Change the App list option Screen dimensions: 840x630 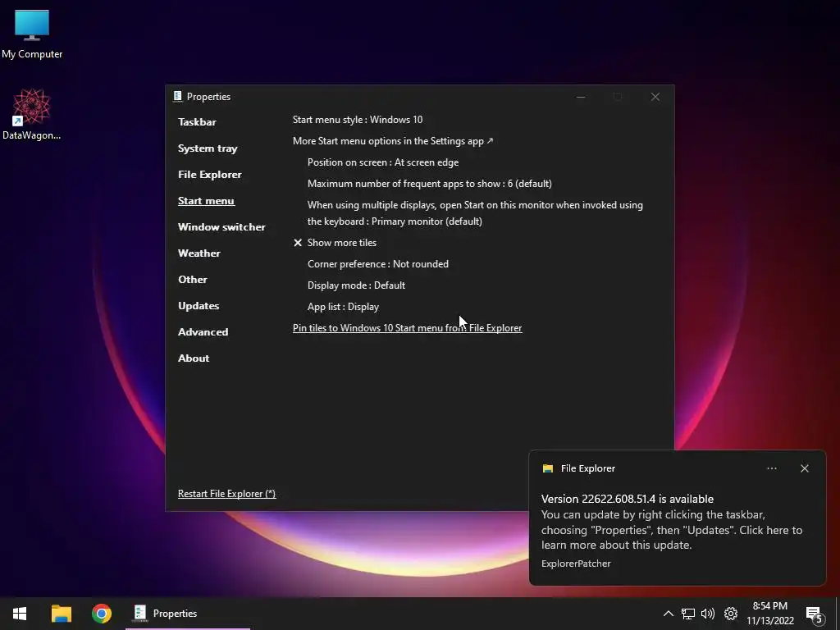pos(343,307)
